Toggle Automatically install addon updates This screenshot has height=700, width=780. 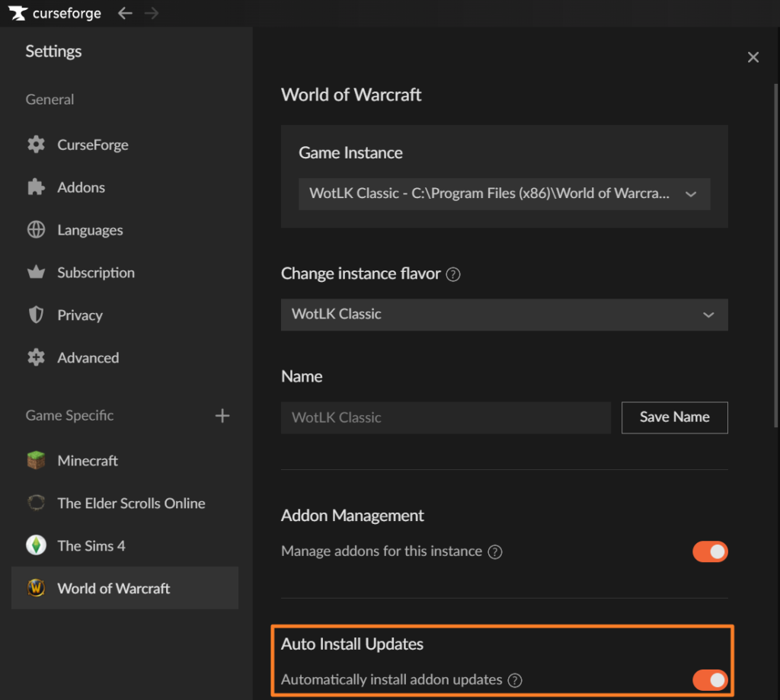710,680
